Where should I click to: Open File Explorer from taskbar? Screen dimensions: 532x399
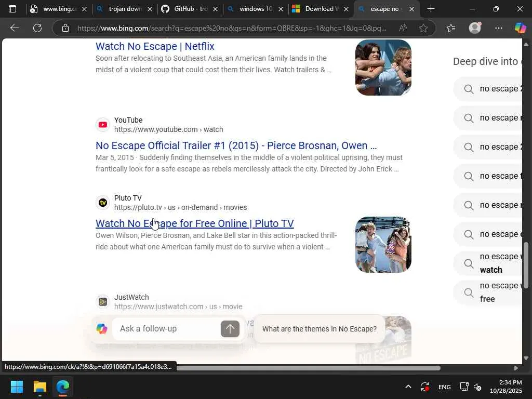click(x=39, y=387)
